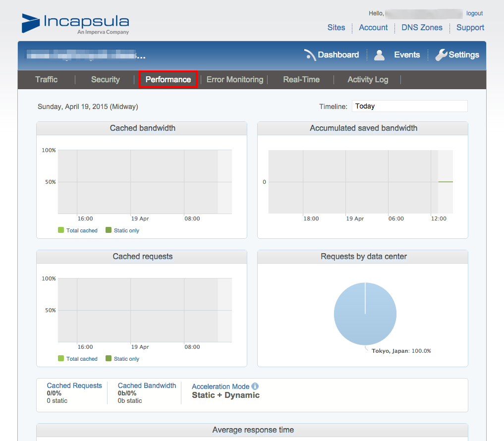The image size is (504, 441).
Task: Open the Error Monitoring tab
Action: click(234, 80)
